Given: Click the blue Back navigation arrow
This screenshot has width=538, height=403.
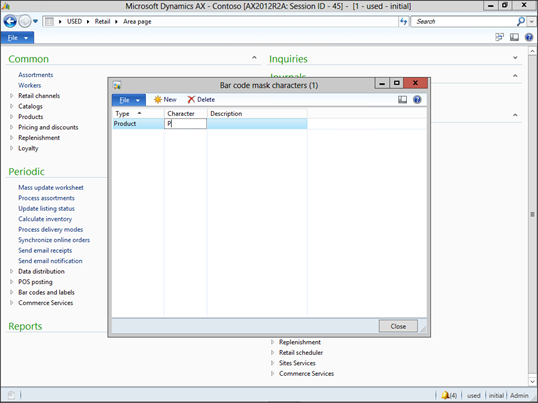Looking at the screenshot, I should tap(10, 21).
